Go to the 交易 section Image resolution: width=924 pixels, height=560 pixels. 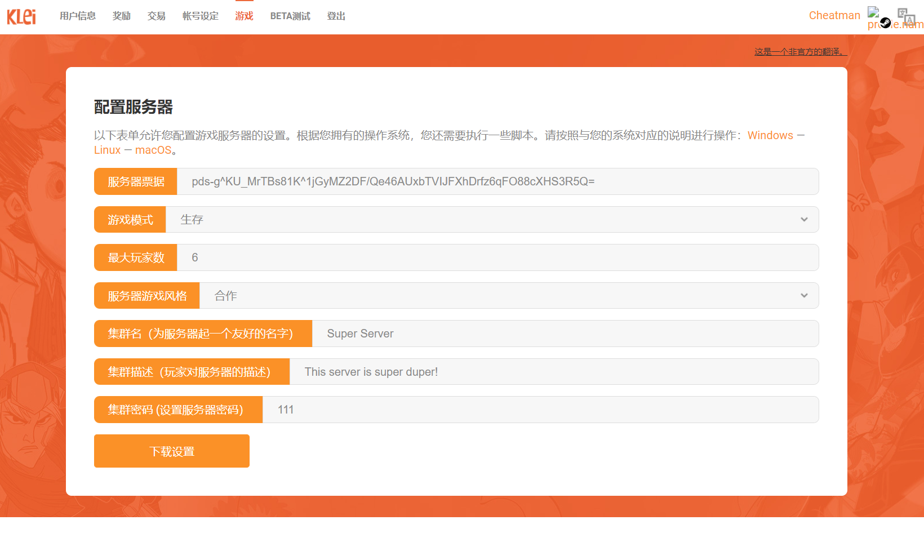click(156, 16)
